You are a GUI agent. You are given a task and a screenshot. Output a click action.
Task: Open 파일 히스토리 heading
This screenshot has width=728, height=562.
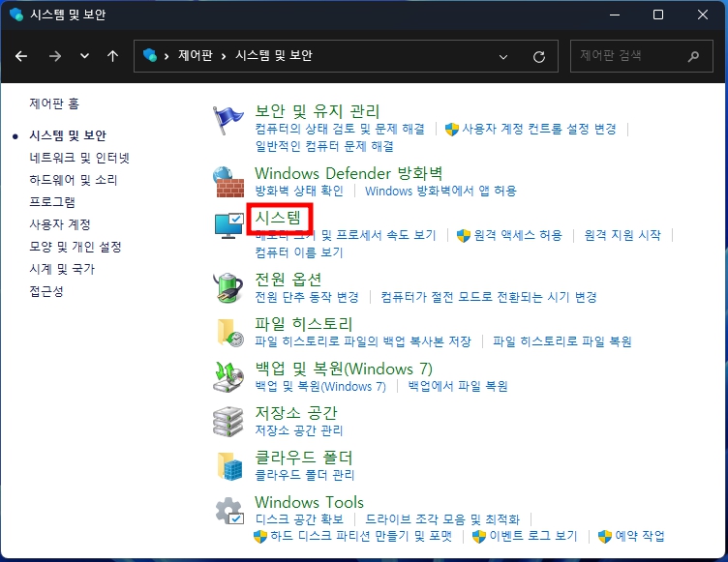click(304, 324)
